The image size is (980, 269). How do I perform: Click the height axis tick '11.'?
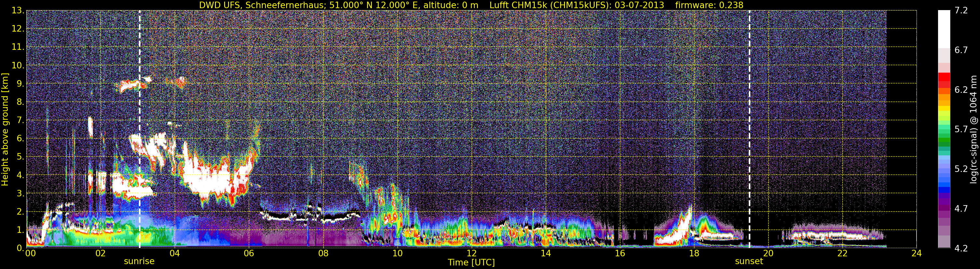18,47
